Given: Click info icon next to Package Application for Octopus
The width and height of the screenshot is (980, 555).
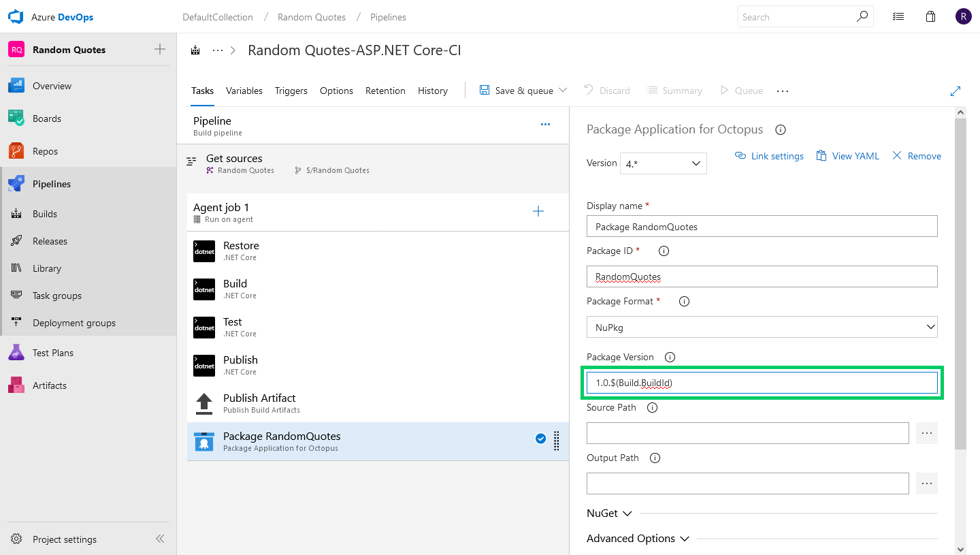Looking at the screenshot, I should point(781,129).
